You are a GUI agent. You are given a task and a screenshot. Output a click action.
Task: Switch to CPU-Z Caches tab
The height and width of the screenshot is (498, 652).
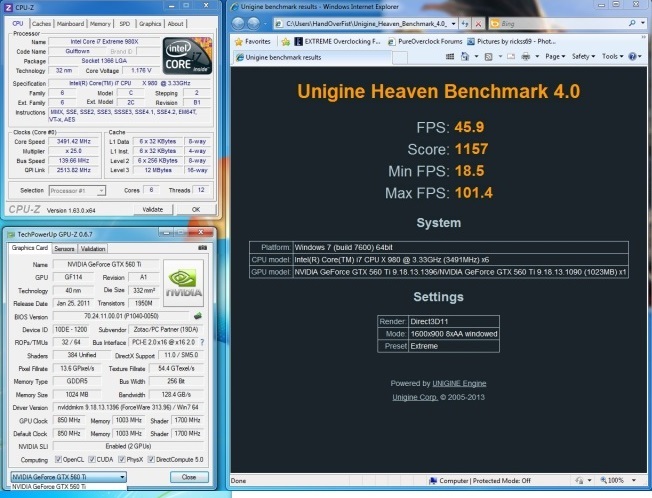41,24
